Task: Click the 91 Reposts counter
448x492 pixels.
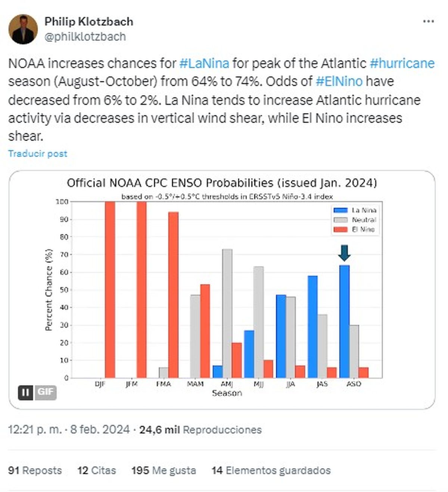Action: click(x=34, y=471)
